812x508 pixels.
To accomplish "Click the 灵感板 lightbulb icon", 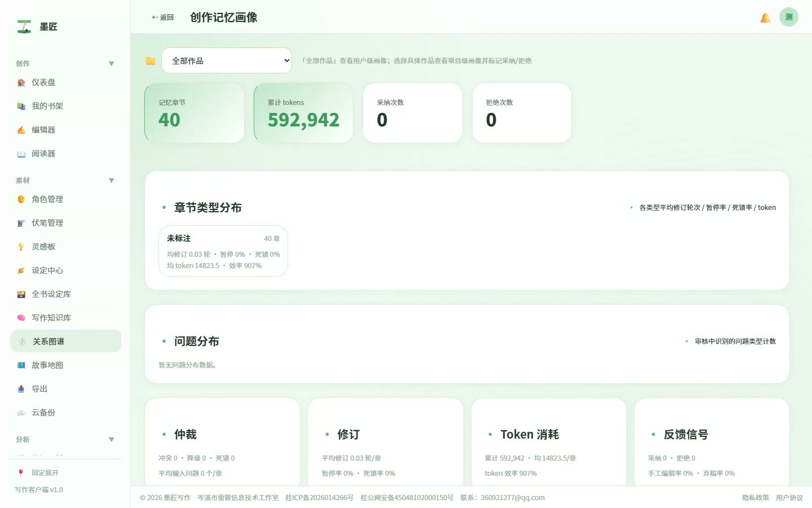I will (21, 247).
